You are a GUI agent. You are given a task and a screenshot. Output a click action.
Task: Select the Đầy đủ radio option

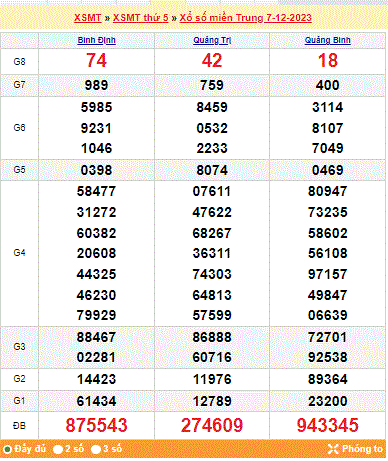(x=7, y=449)
